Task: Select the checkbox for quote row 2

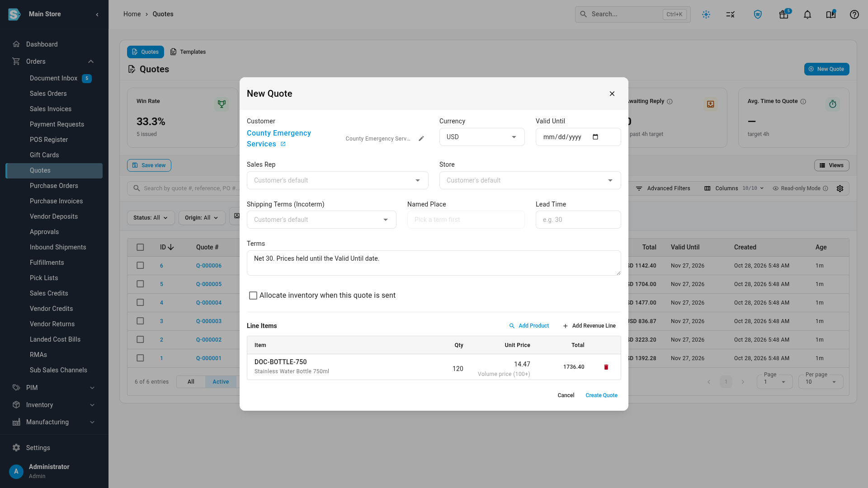Action: coord(140,340)
